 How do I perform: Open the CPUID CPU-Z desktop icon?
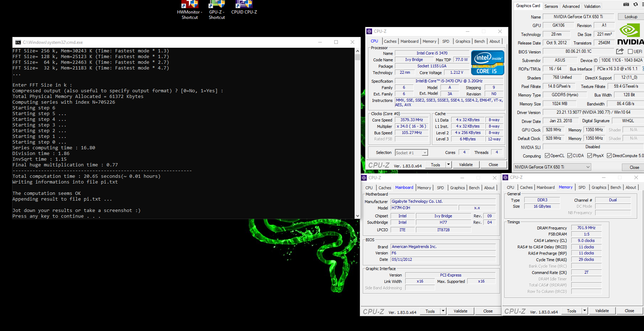coord(244,8)
